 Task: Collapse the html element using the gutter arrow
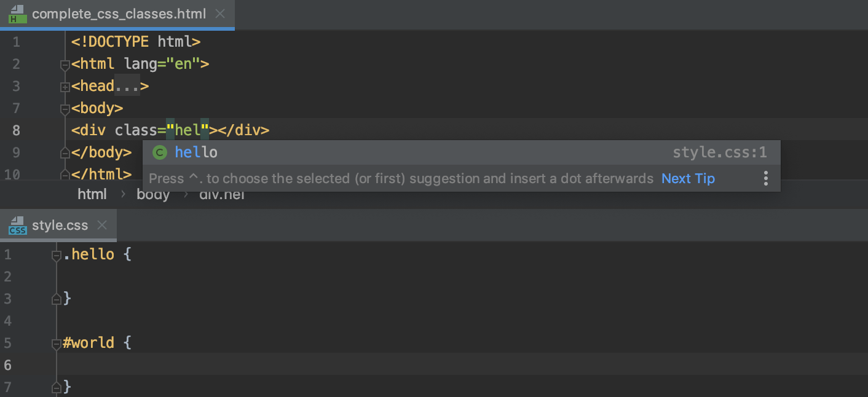point(65,64)
